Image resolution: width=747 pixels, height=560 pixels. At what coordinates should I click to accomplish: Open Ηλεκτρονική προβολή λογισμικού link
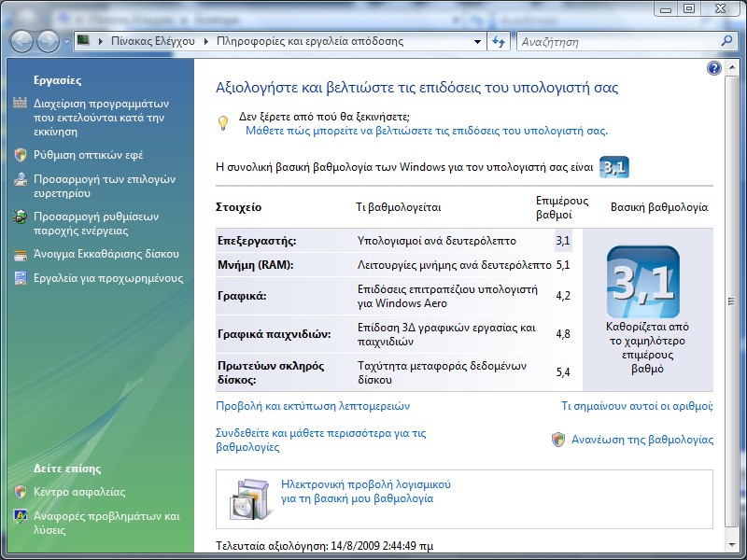click(365, 492)
